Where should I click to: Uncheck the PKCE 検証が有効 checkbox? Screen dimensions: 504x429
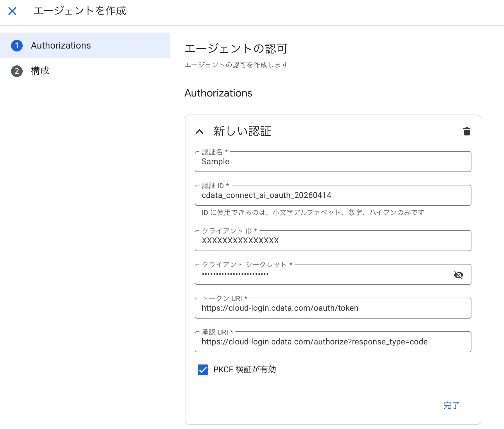pos(203,369)
